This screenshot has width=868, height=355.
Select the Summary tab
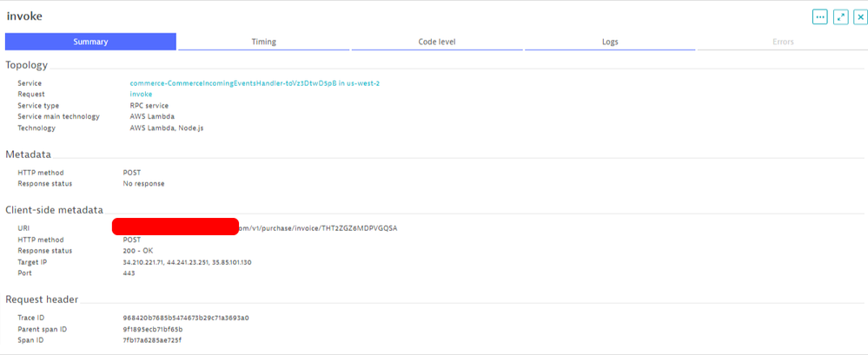point(90,42)
